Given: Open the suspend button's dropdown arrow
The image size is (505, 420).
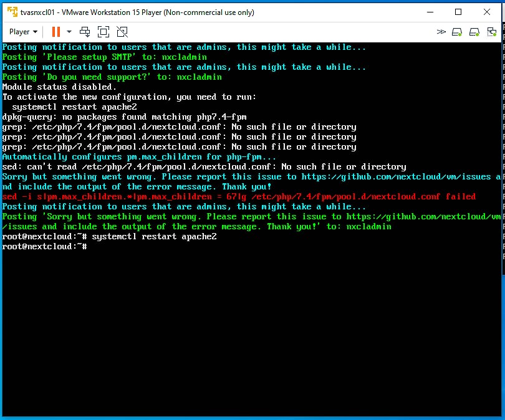Looking at the screenshot, I should pos(69,32).
